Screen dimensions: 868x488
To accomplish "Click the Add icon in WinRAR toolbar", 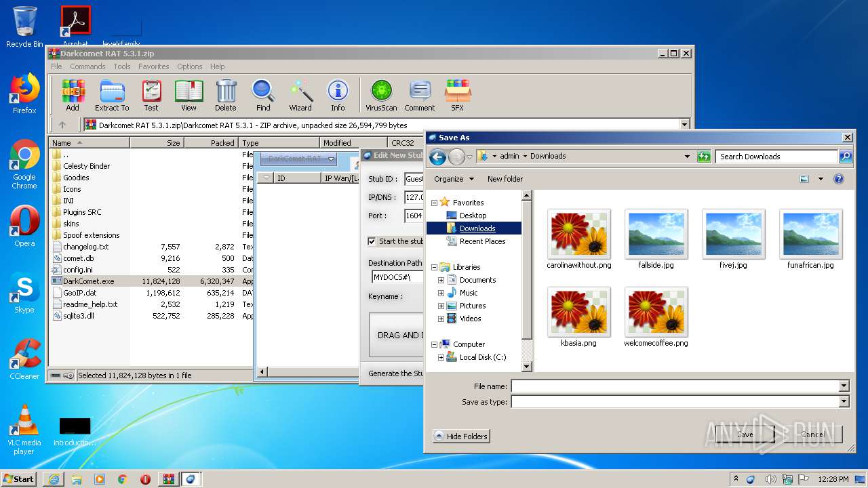I will pos(73,96).
